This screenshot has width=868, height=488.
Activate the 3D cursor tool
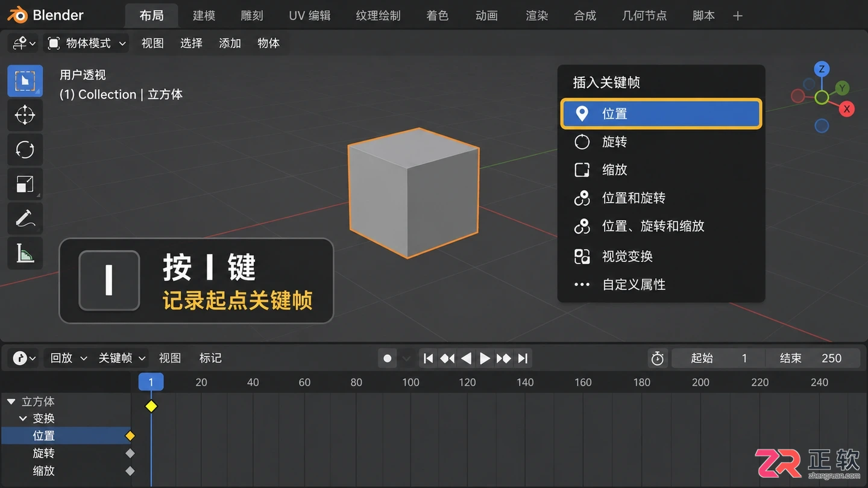tap(25, 114)
